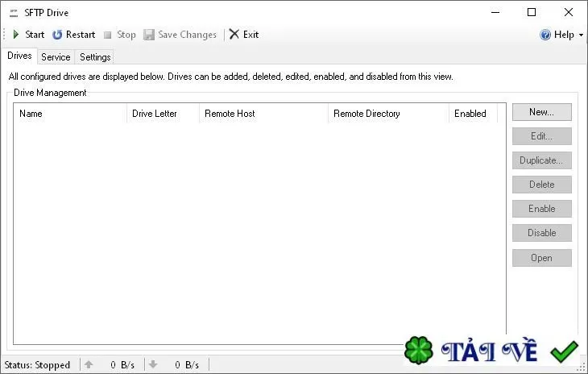Minimize the SFTP Drive window
The image size is (588, 374).
495,12
